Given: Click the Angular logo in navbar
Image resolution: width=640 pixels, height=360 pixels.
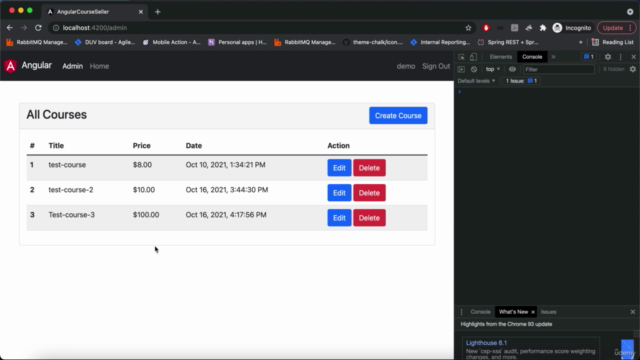Looking at the screenshot, I should click(x=11, y=66).
